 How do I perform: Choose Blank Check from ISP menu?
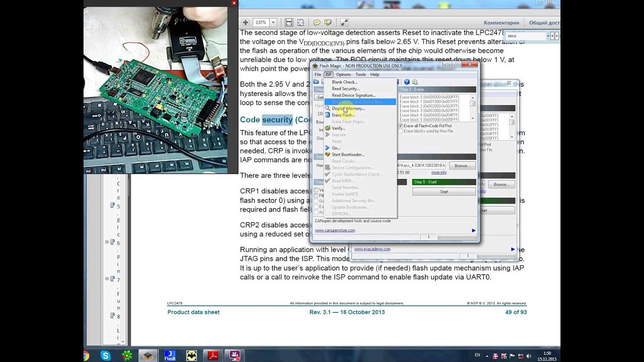click(360, 82)
